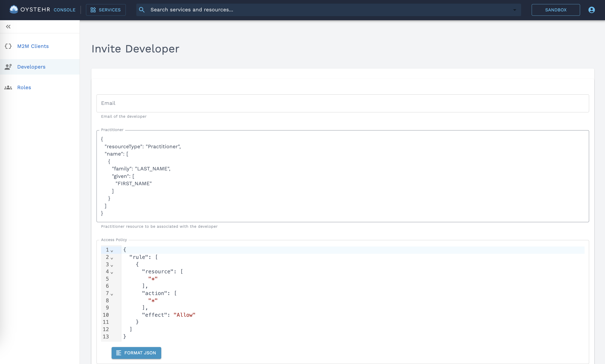
Task: Click the M2M Clients sidebar icon
Action: (x=8, y=46)
